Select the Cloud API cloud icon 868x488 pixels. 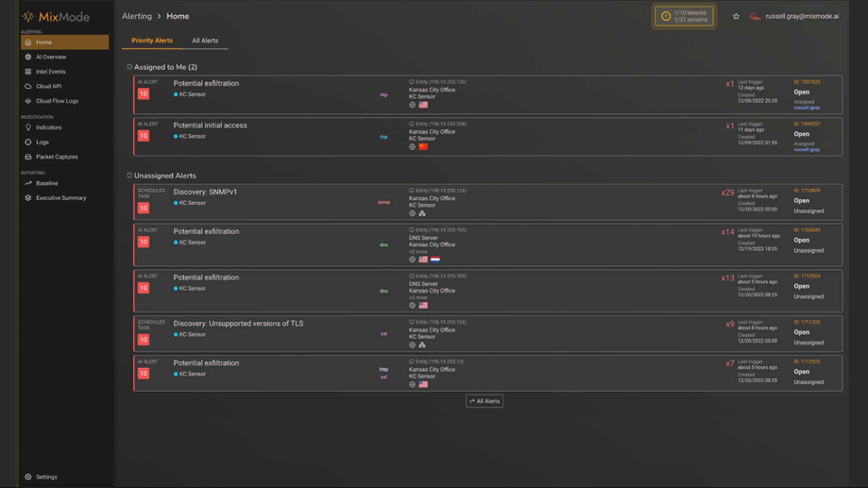click(x=28, y=86)
